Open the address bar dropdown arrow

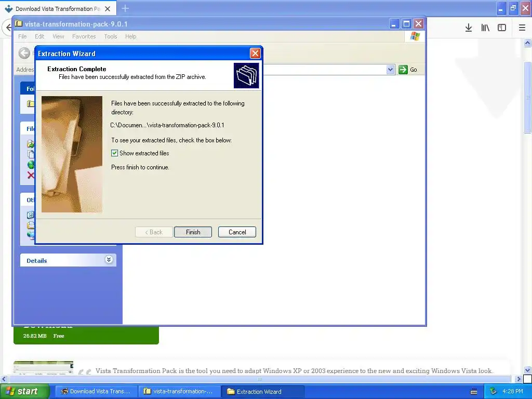coord(390,70)
